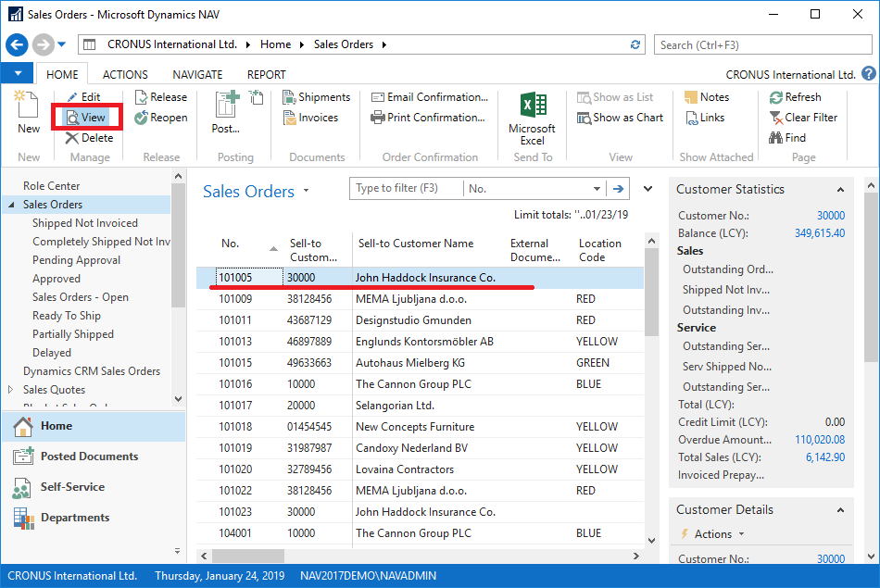Delete the selected sales order
The width and height of the screenshot is (880, 588).
click(89, 137)
